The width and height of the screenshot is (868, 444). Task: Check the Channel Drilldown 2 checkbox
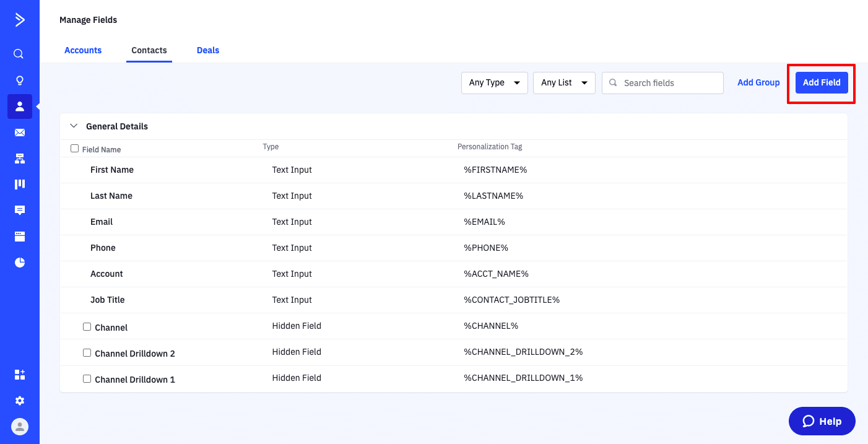tap(87, 353)
